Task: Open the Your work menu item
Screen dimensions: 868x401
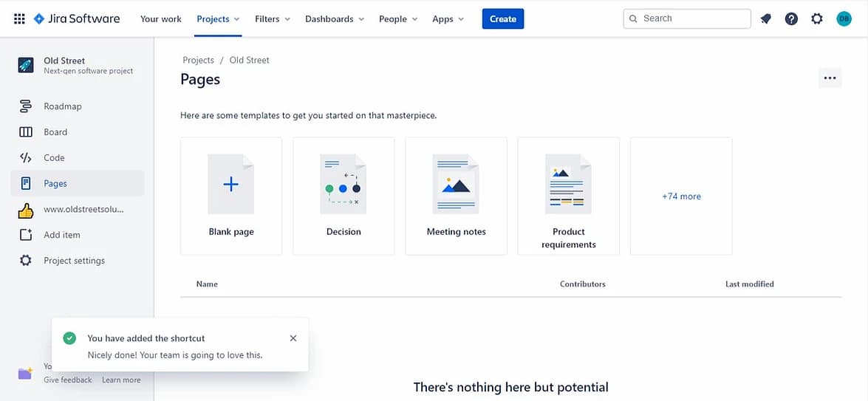Action: 160,18
